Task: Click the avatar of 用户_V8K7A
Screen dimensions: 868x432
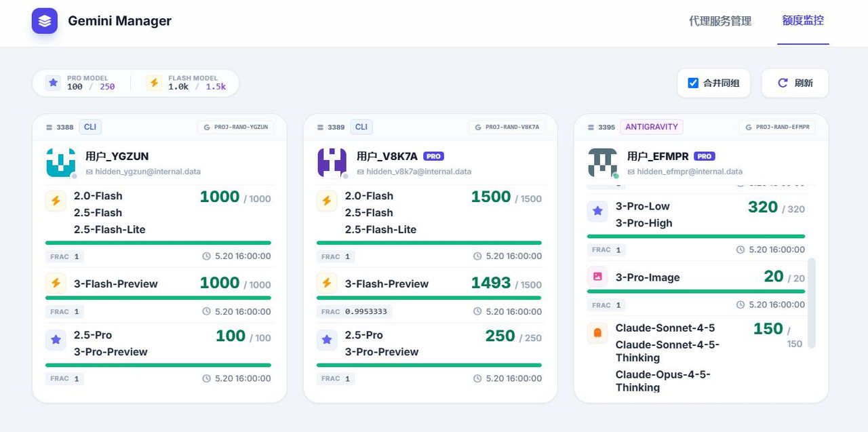Action: (332, 163)
